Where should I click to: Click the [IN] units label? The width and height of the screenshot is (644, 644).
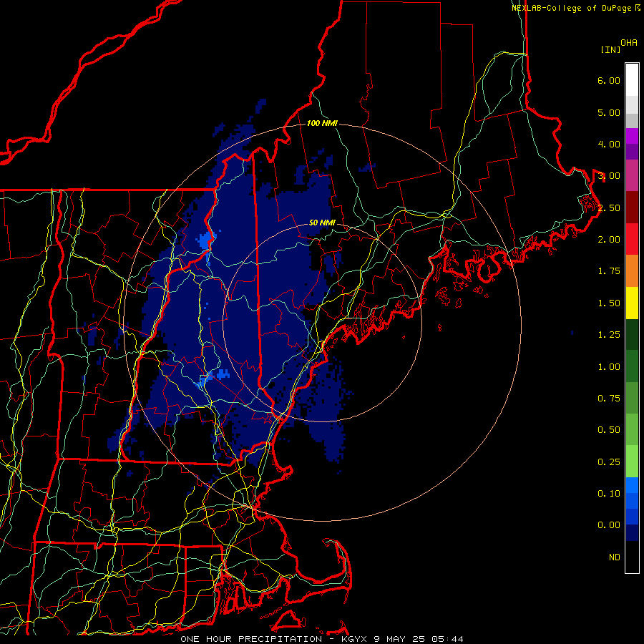(x=610, y=49)
